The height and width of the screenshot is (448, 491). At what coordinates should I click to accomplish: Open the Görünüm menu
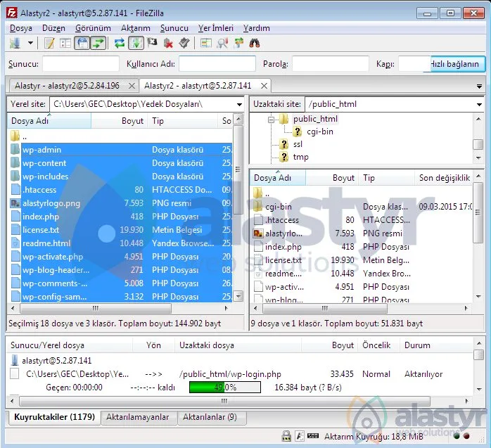pyautogui.click(x=93, y=28)
